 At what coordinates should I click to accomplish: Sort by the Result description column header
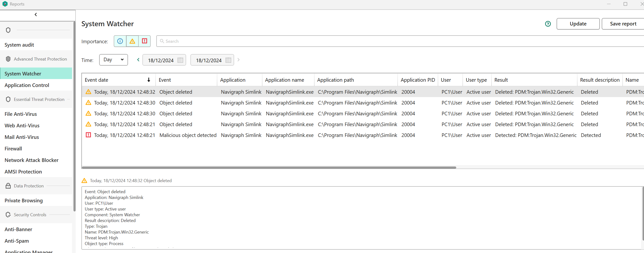pyautogui.click(x=600, y=80)
